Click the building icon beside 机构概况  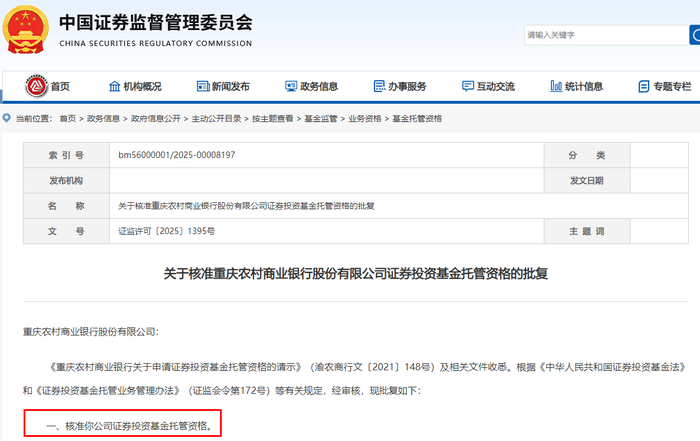point(115,86)
